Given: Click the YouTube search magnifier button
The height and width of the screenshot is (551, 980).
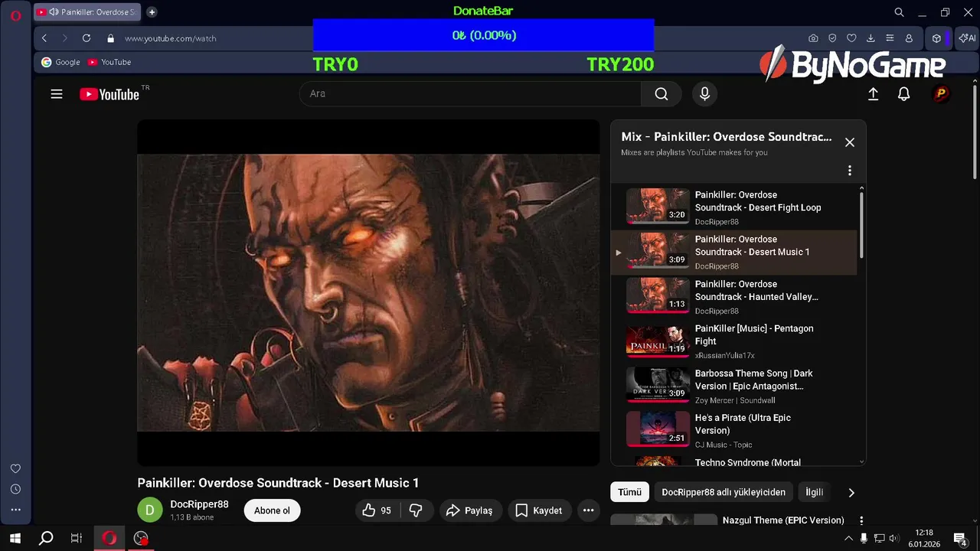Looking at the screenshot, I should [x=661, y=93].
